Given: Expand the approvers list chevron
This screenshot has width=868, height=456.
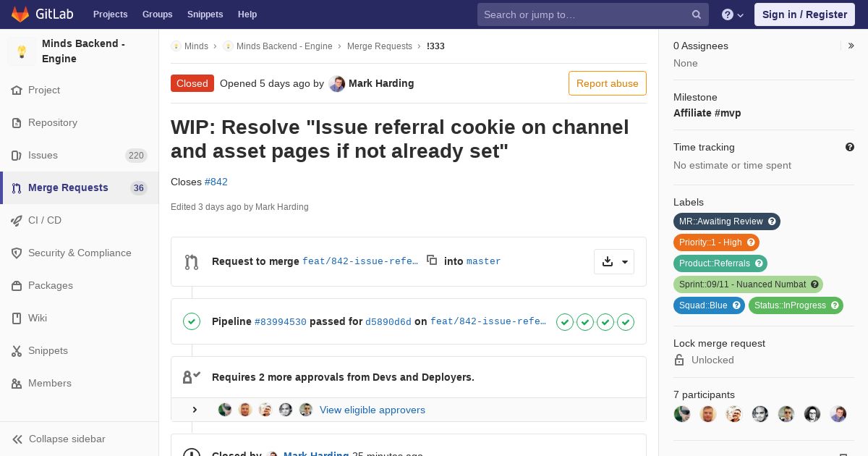Looking at the screenshot, I should 195,410.
